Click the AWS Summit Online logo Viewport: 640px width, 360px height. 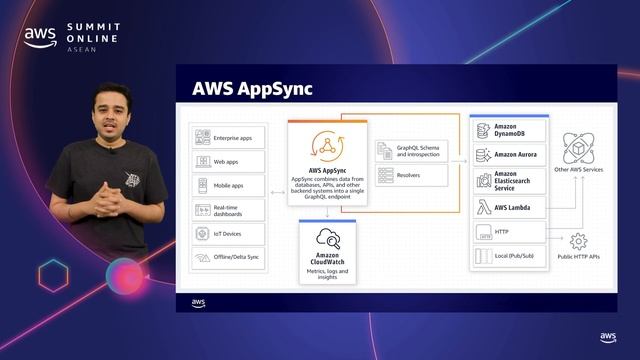tap(72, 38)
